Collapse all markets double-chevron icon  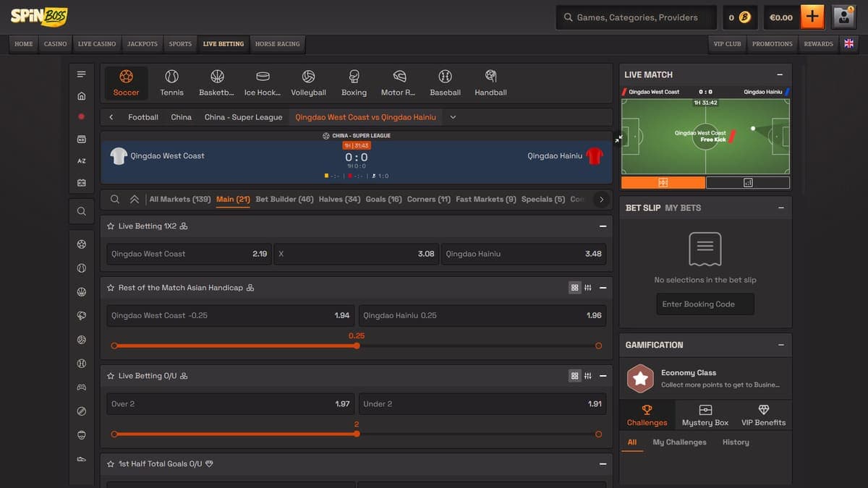coord(135,200)
